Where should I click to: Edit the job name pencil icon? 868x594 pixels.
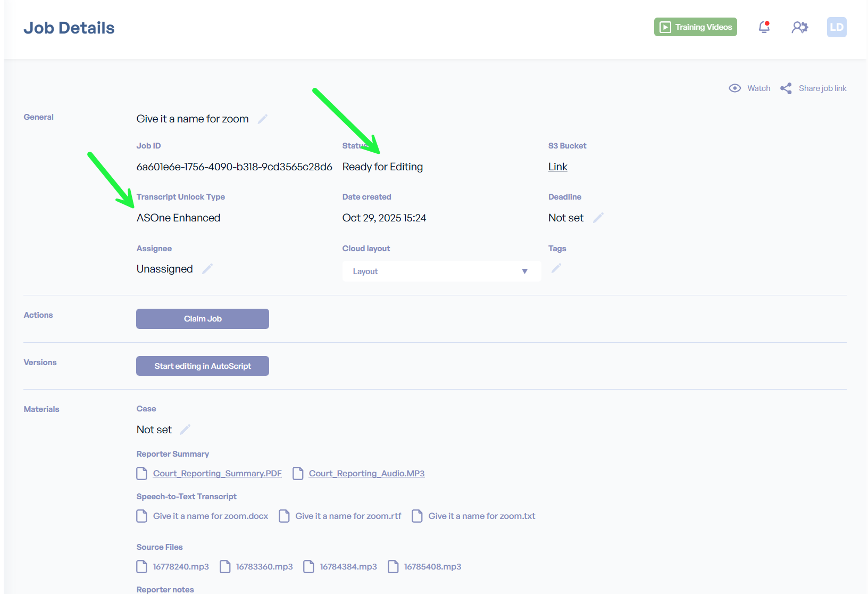(263, 119)
